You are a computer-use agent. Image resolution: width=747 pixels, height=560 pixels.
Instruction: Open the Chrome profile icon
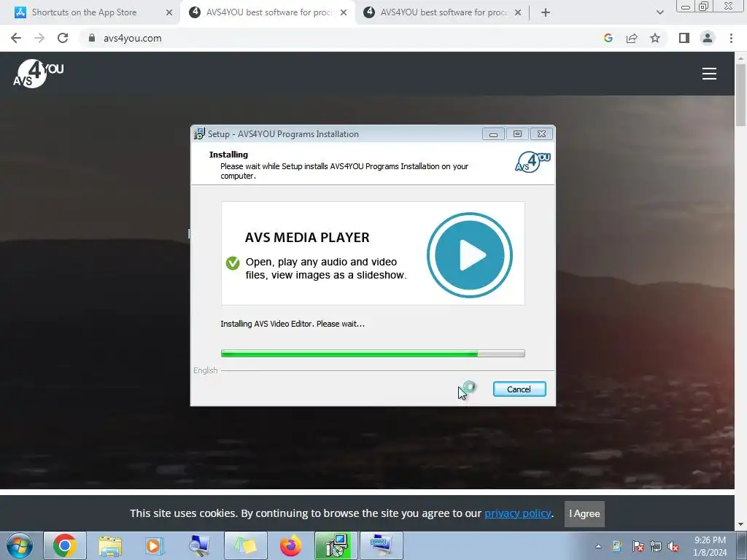[708, 38]
